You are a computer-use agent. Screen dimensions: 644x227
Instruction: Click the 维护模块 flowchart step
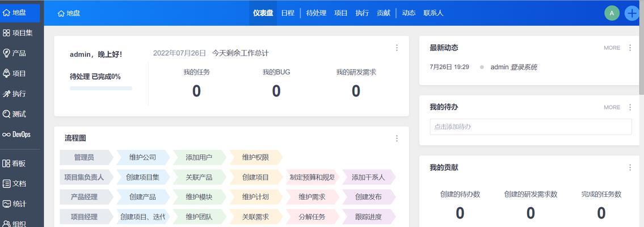(199, 197)
